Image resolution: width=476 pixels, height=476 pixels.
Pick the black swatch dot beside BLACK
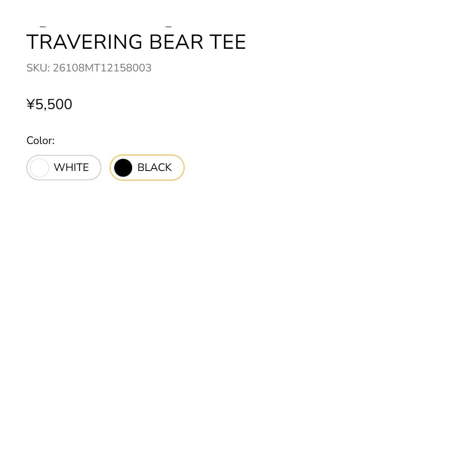[123, 168]
